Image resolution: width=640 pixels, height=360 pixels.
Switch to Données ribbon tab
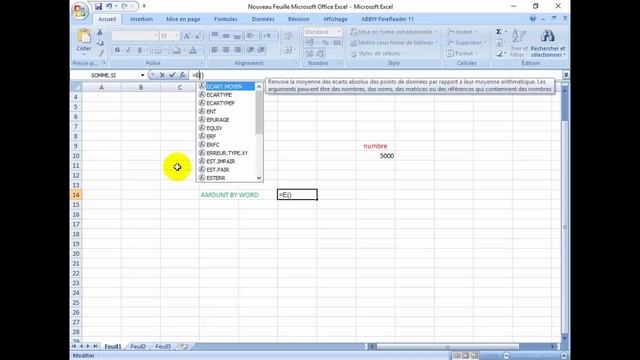pyautogui.click(x=263, y=19)
